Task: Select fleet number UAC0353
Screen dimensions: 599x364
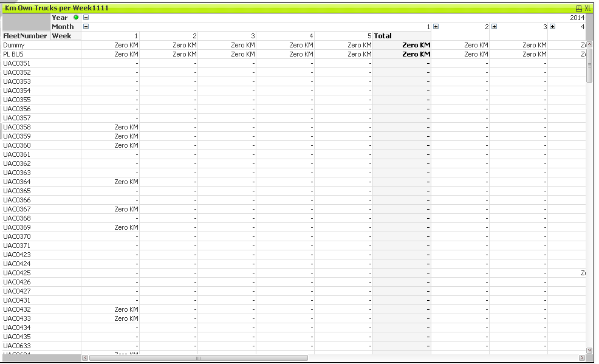Action: click(17, 82)
